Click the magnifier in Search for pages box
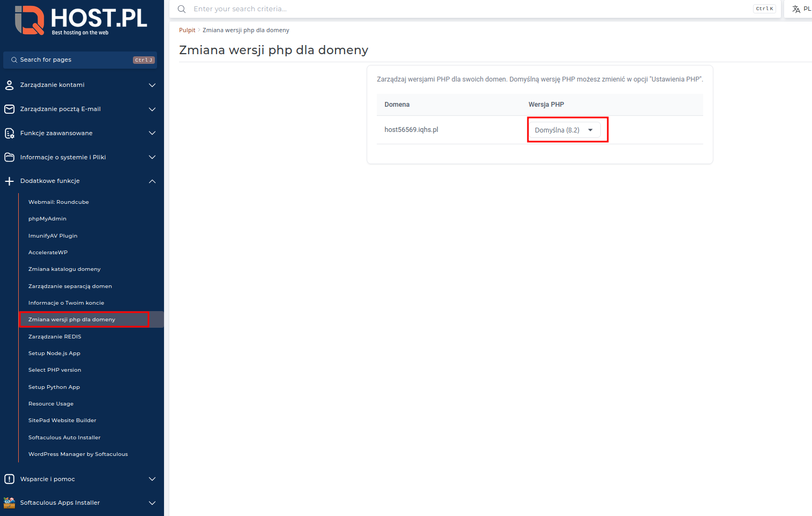Viewport: 812px width, 516px height. [x=13, y=60]
